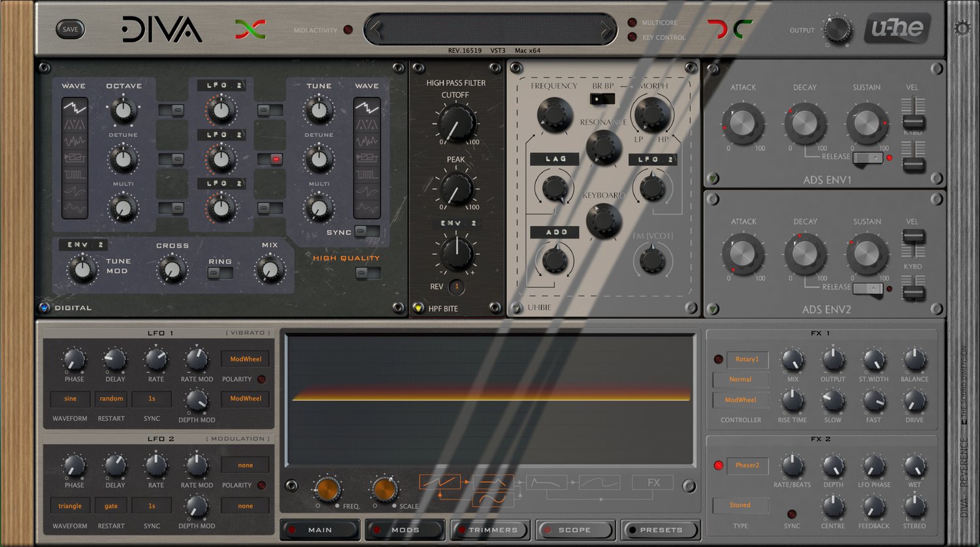Image resolution: width=980 pixels, height=547 pixels.
Task: Switch to the SCOPE tab
Action: tap(575, 529)
